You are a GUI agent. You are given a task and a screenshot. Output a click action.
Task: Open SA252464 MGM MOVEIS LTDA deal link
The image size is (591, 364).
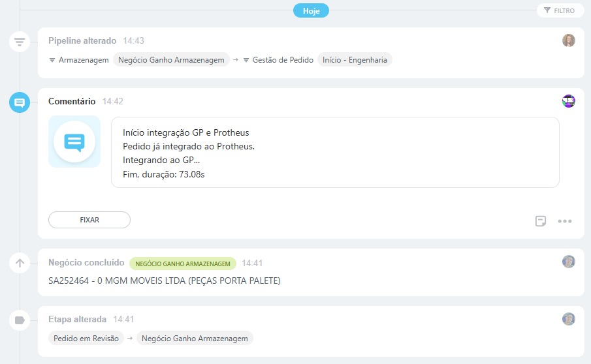(164, 281)
